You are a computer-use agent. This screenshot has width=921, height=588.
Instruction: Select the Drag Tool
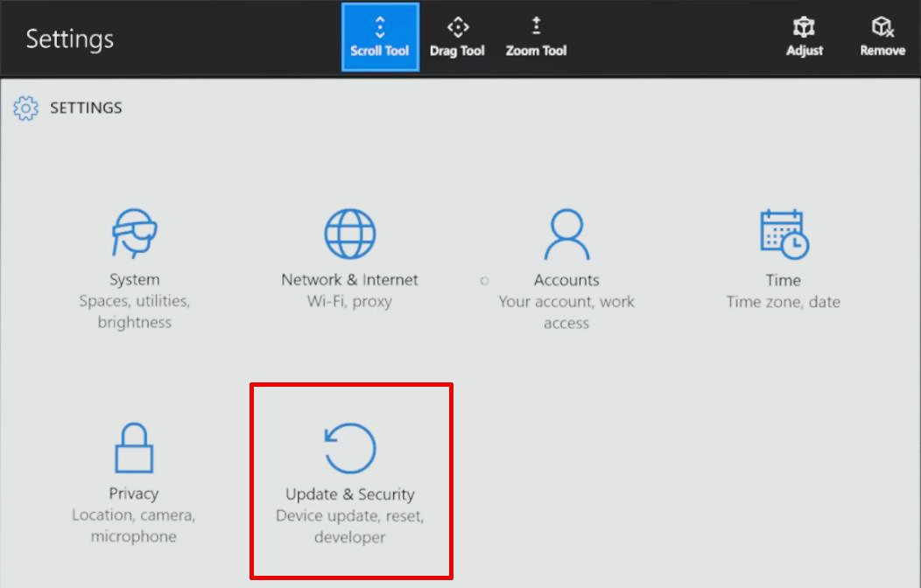point(457,37)
